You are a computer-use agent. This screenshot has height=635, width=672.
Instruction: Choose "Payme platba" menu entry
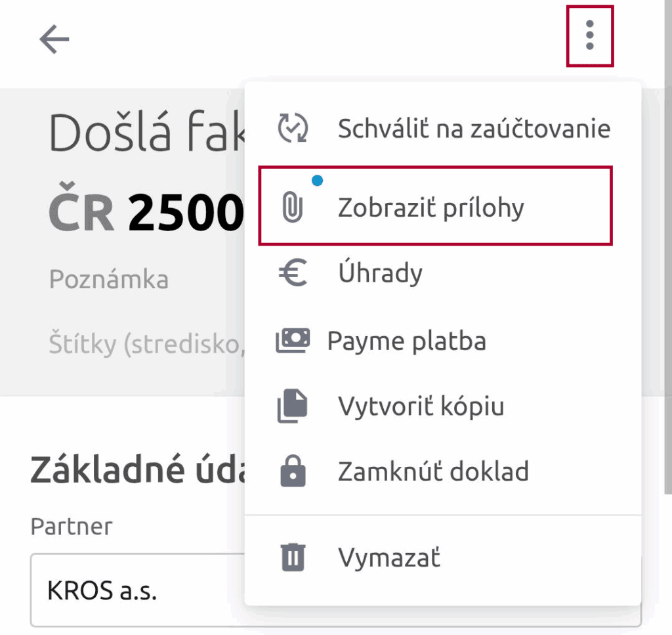coord(406,341)
